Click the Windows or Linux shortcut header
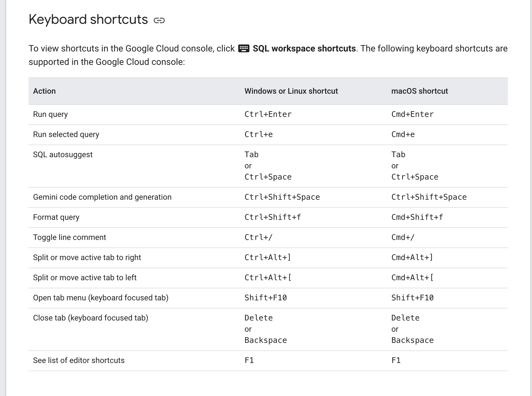 click(291, 91)
